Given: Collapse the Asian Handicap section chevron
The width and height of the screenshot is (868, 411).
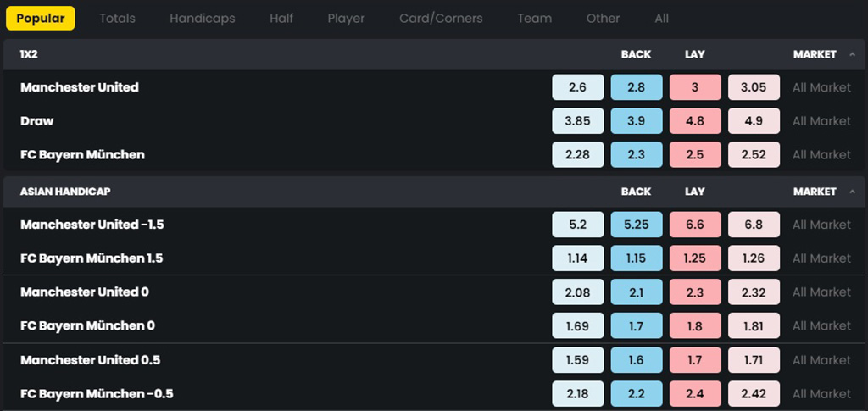Looking at the screenshot, I should [x=852, y=192].
